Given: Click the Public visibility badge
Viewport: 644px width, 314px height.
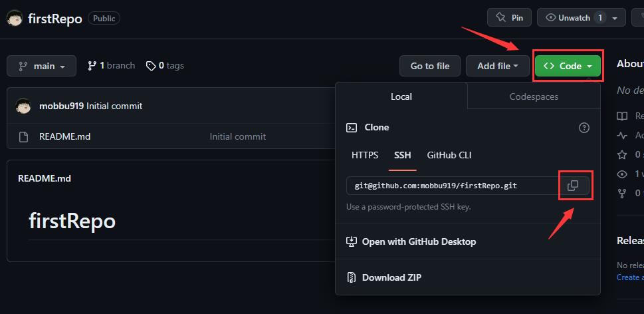Looking at the screenshot, I should coord(104,18).
